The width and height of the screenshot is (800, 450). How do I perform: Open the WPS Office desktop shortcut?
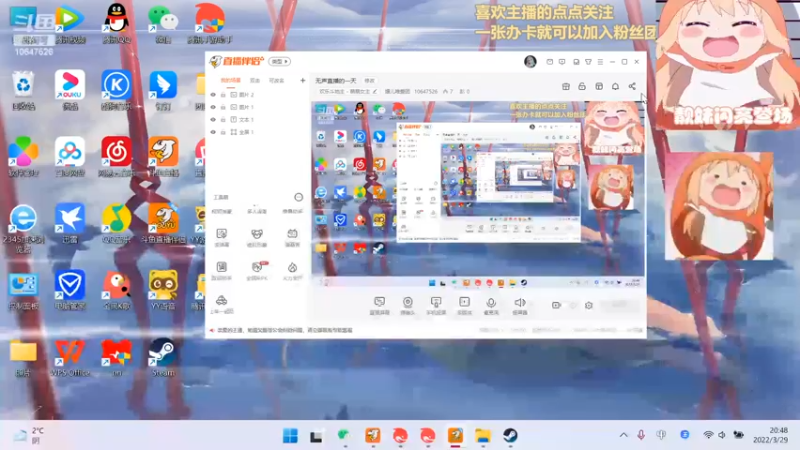[70, 358]
